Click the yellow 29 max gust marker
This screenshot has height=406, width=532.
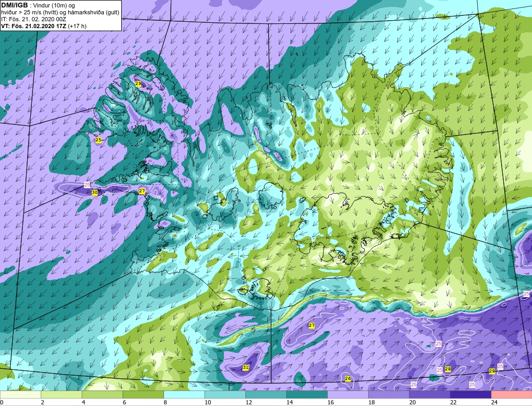coord(138,83)
